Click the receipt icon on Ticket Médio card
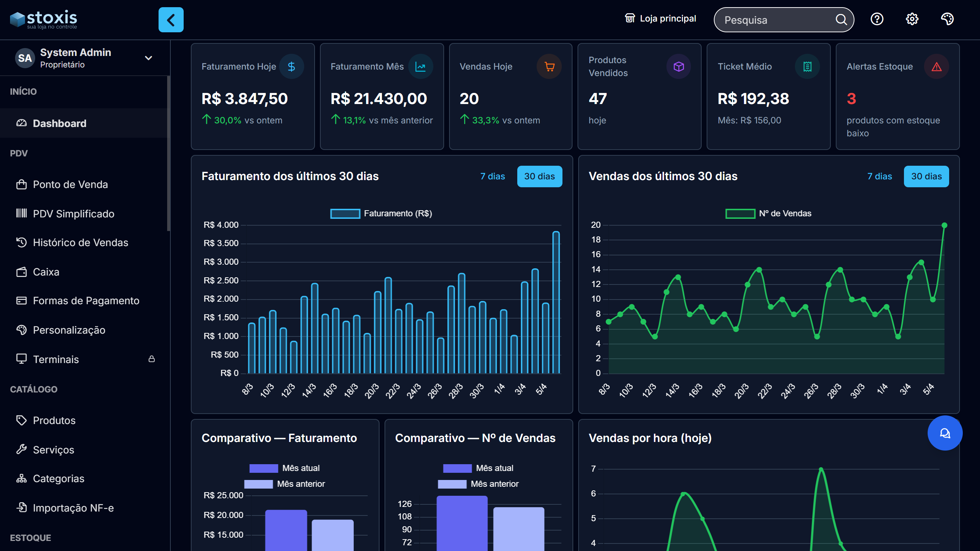 [807, 67]
